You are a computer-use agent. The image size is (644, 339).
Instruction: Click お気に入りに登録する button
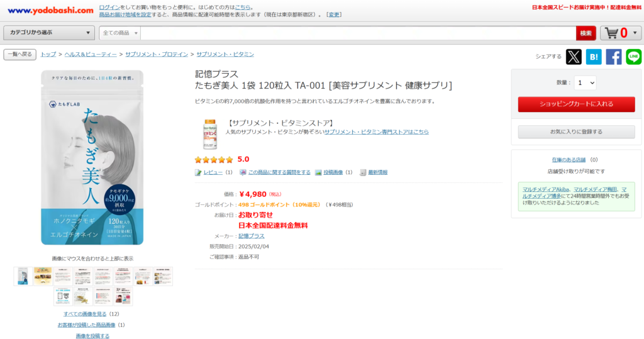click(x=576, y=132)
